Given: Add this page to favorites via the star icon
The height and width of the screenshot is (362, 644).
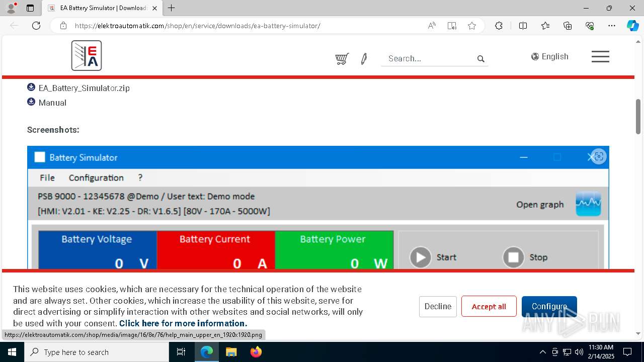Looking at the screenshot, I should pyautogui.click(x=471, y=26).
